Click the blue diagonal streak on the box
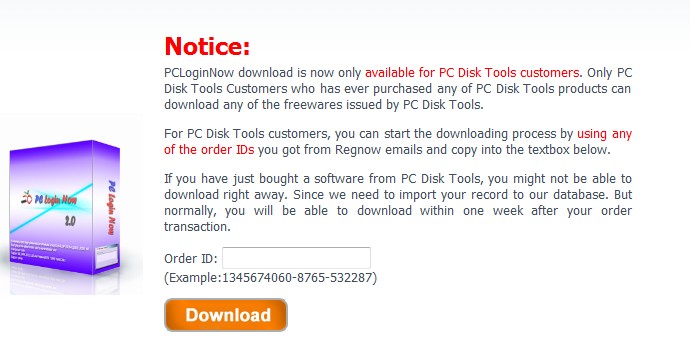 click(51, 208)
